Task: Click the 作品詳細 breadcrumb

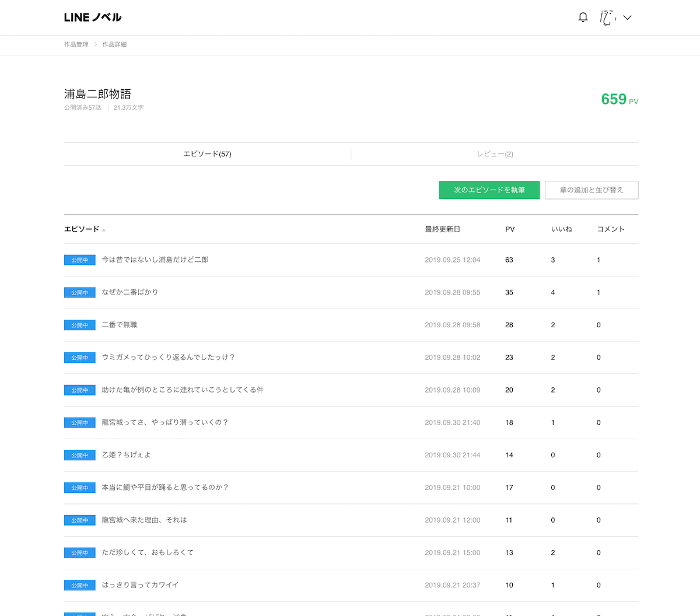Action: pyautogui.click(x=114, y=44)
